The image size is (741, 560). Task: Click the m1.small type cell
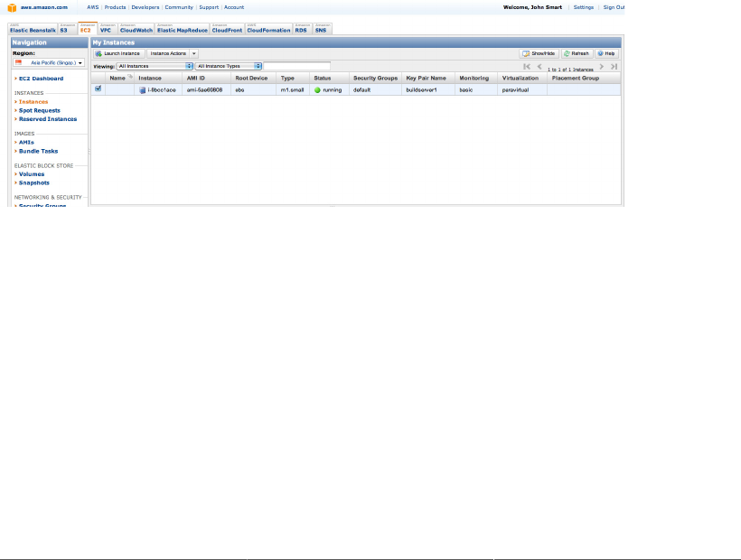(x=293, y=90)
